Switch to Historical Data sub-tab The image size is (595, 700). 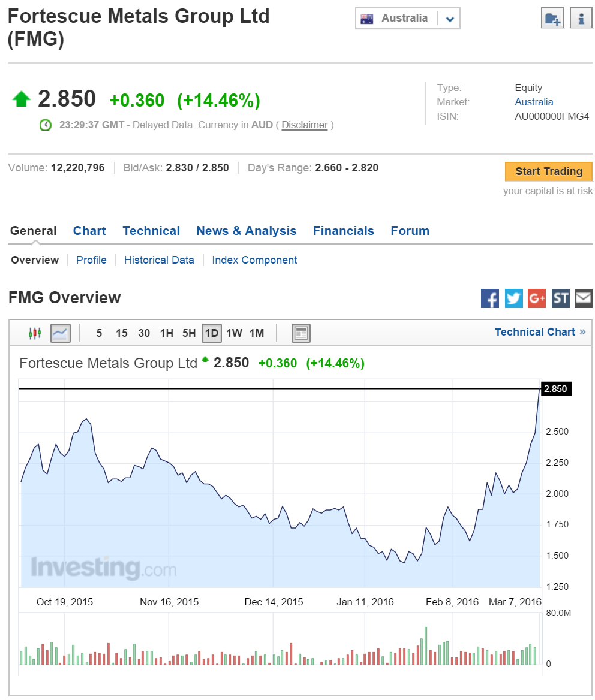point(159,260)
